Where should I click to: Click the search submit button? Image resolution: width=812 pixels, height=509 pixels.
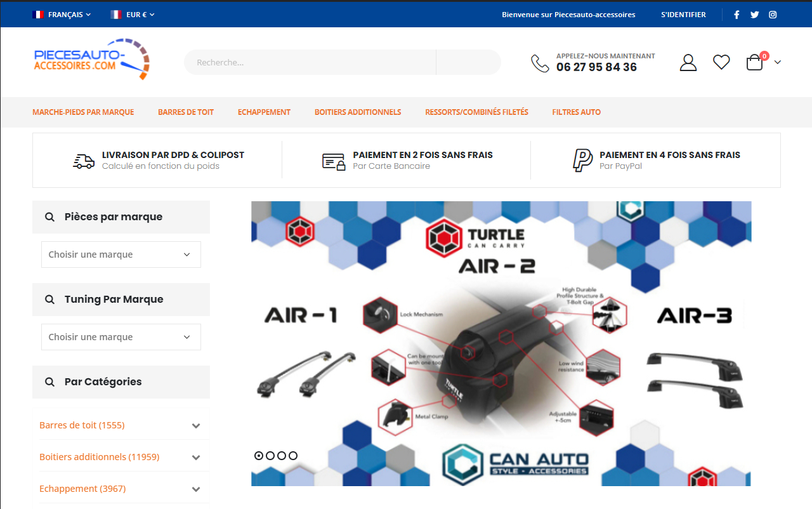click(468, 62)
